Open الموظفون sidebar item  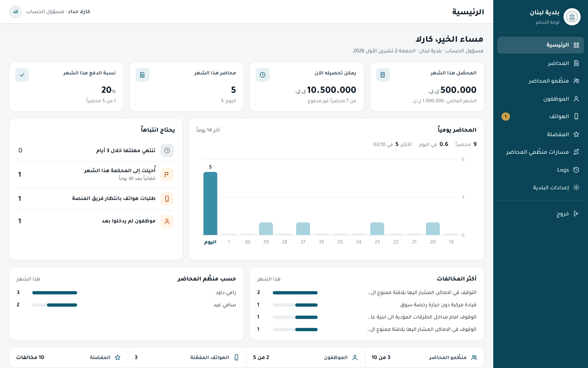(540, 99)
